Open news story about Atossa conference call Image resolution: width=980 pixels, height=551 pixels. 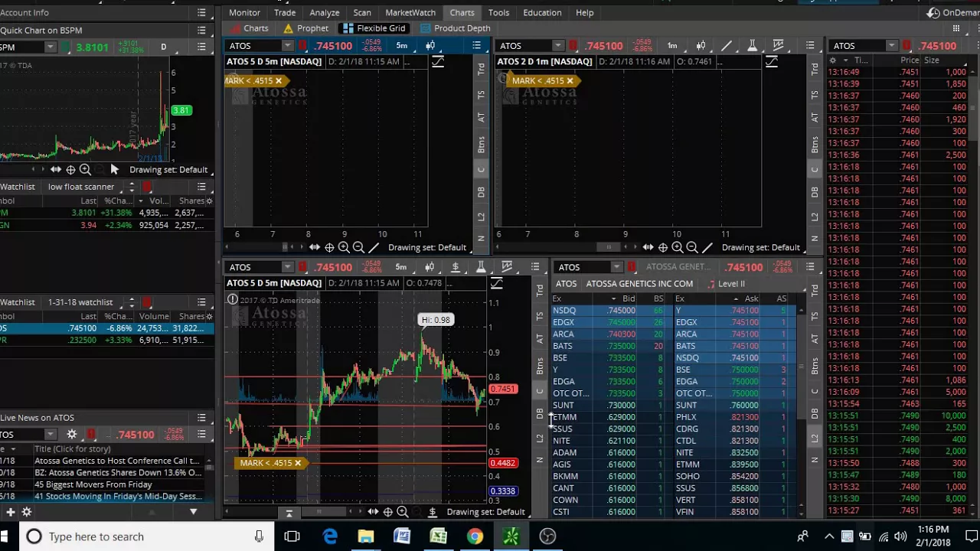[x=117, y=461]
